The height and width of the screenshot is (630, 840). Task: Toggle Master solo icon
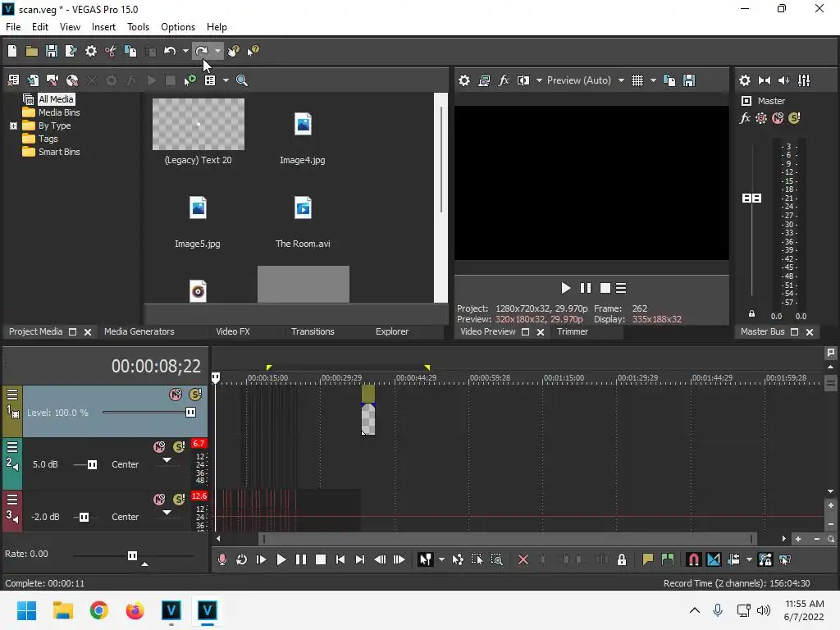[794, 118]
